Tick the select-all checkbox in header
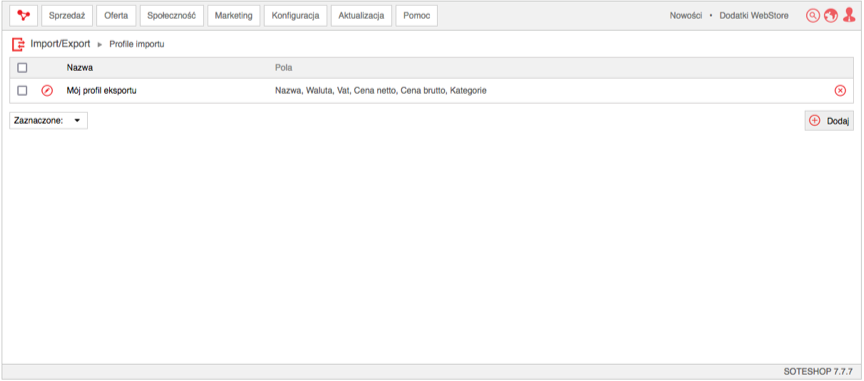This screenshot has width=864, height=381. [22, 68]
